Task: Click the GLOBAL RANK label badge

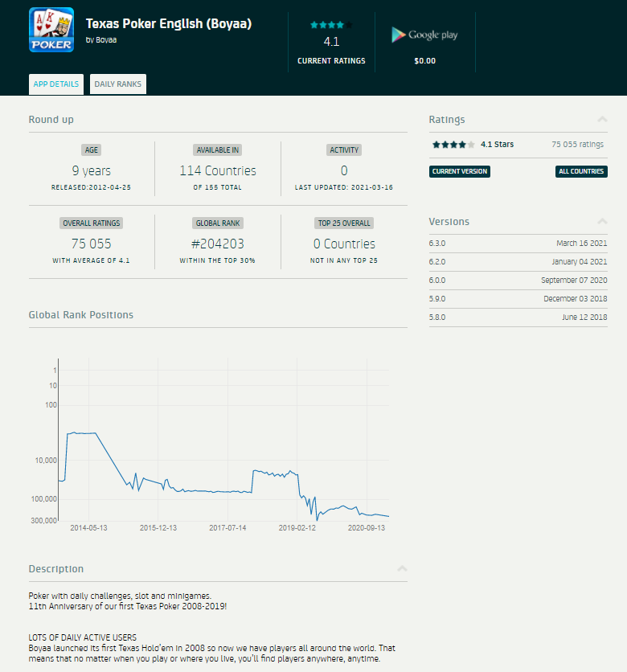Action: click(x=217, y=223)
